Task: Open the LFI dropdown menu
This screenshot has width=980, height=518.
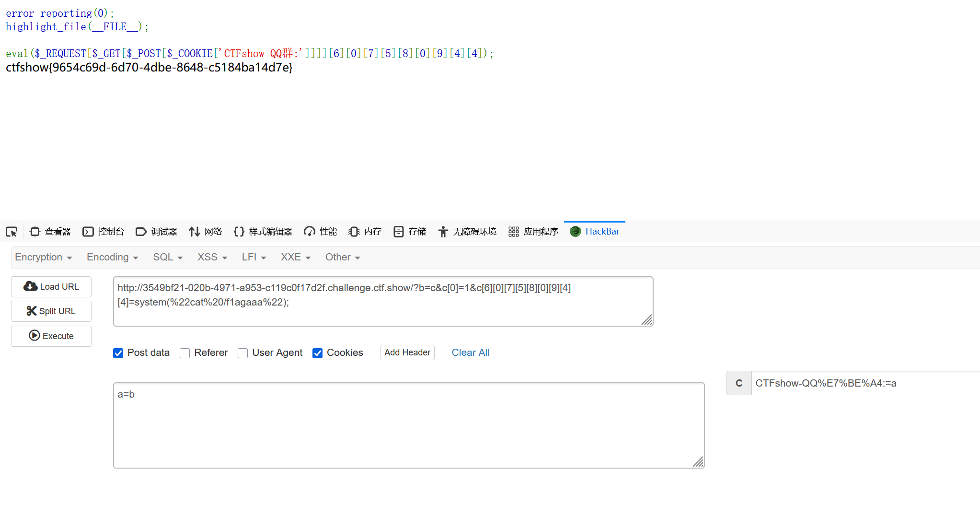Action: tap(254, 258)
